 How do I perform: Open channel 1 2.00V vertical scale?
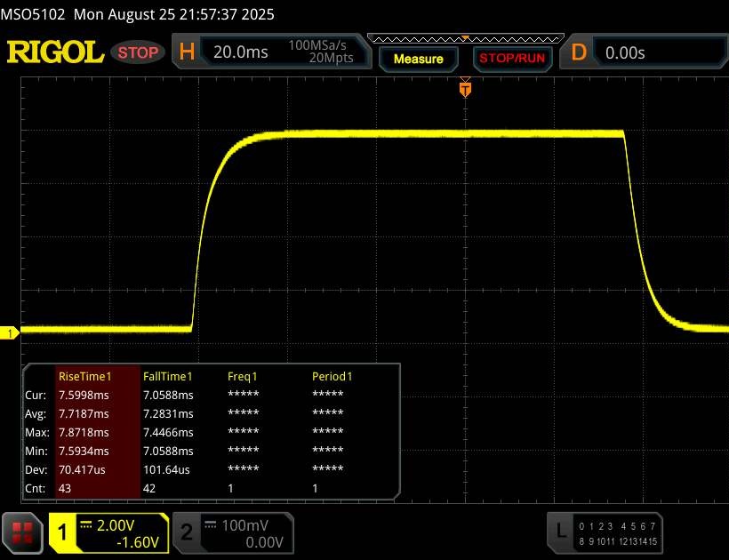(120, 524)
